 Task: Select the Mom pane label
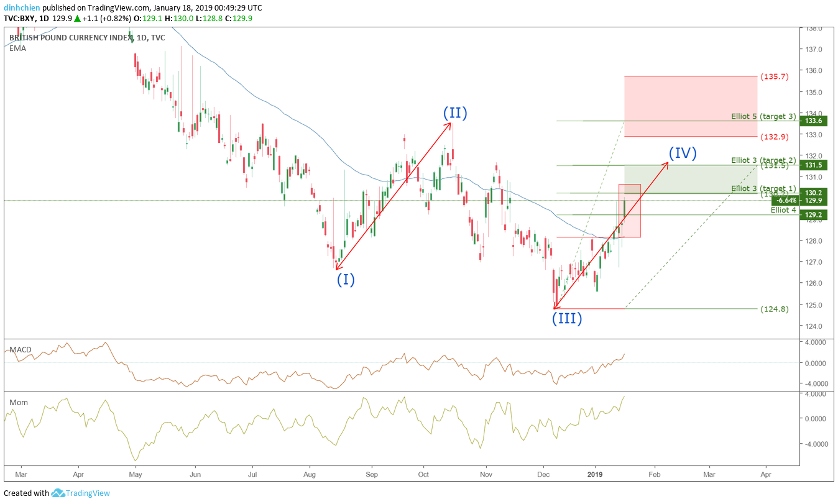(x=19, y=402)
